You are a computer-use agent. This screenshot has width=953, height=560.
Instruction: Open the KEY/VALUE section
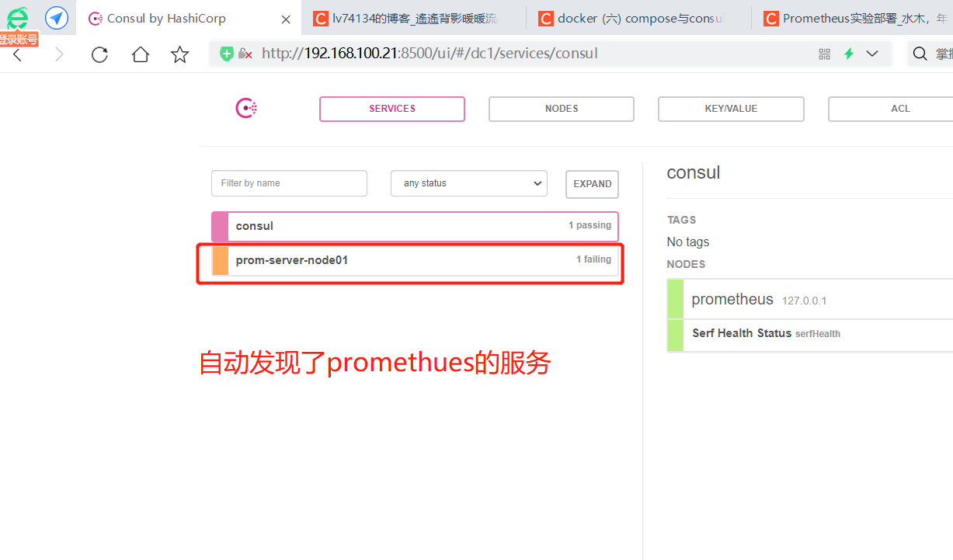pos(731,109)
